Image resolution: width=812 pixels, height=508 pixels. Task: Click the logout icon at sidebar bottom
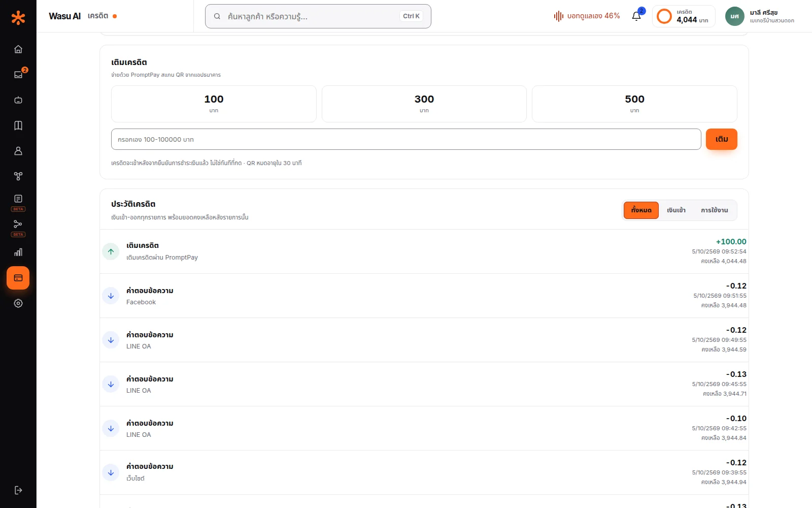(18, 490)
